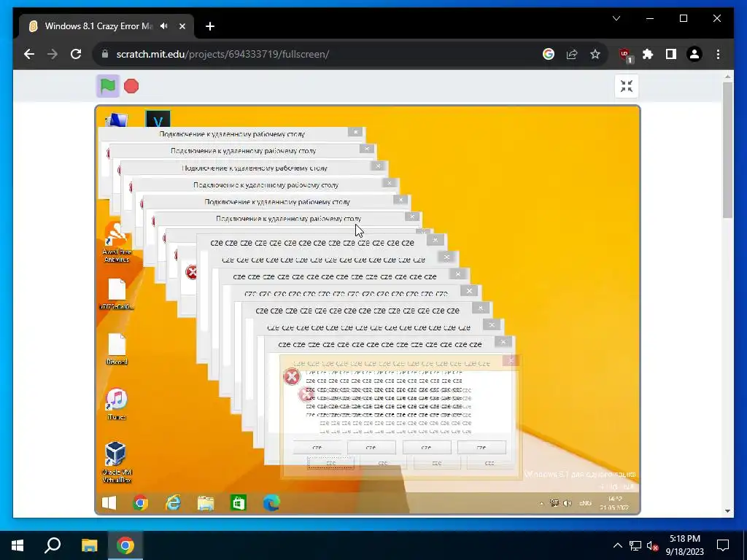Click Chrome on the Windows 8.1 taskbar
The height and width of the screenshot is (560, 747).
(141, 503)
